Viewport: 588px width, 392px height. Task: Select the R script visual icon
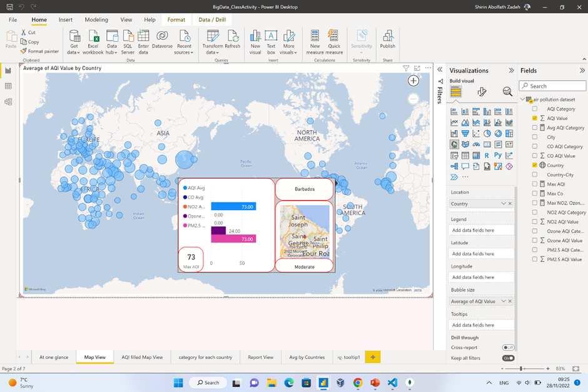[x=487, y=155]
